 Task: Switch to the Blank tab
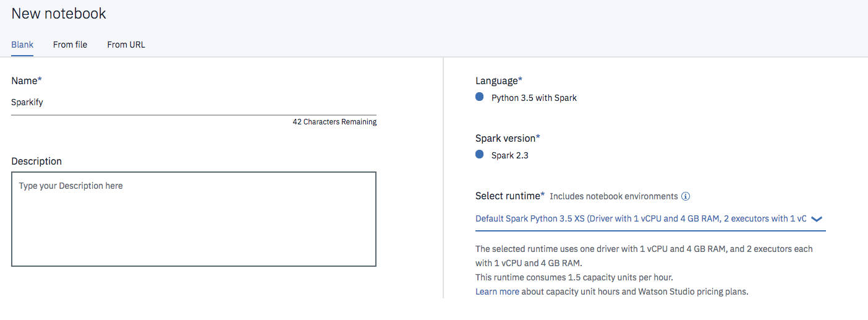[x=22, y=45]
